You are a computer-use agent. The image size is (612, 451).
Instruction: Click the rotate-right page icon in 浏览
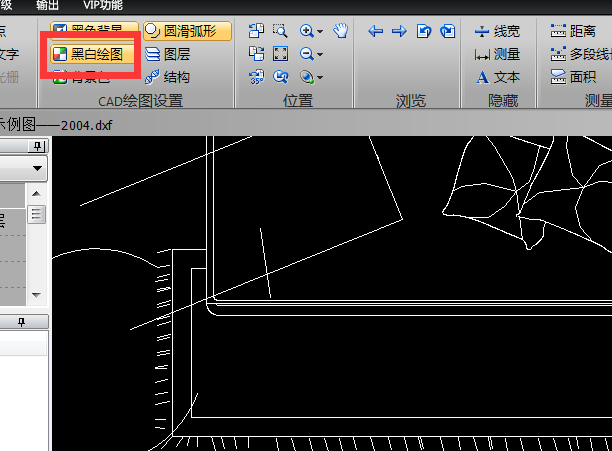[447, 31]
